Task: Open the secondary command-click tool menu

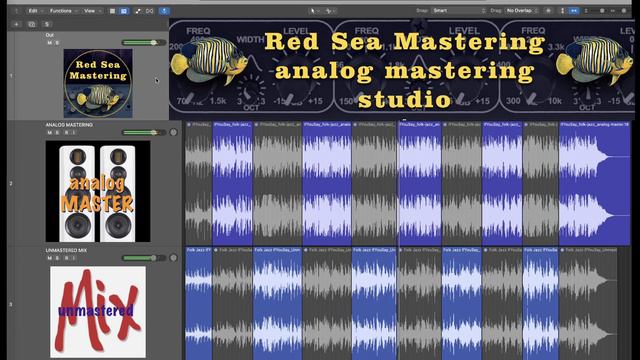Action: [x=330, y=11]
